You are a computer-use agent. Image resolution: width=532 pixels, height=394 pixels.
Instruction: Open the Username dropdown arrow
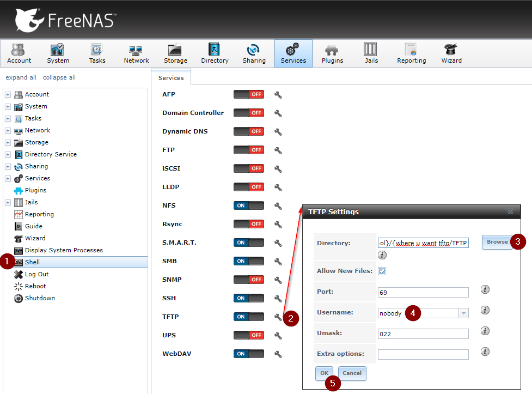click(x=463, y=313)
